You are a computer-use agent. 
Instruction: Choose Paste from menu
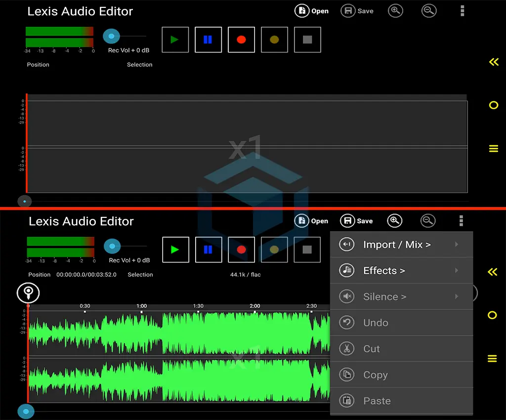tap(401, 401)
